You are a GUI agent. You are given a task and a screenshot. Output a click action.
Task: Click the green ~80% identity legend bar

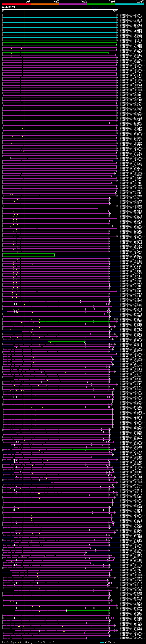(101, 4)
